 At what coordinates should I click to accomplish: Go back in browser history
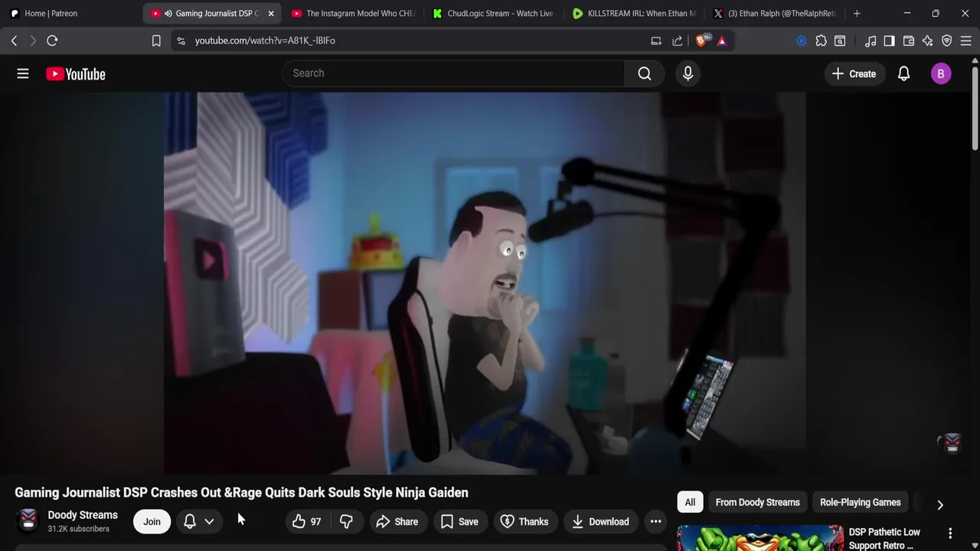[x=14, y=41]
